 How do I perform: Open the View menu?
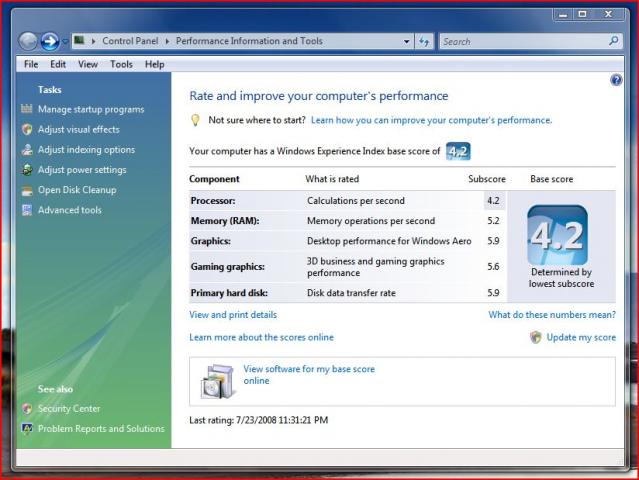pos(88,64)
